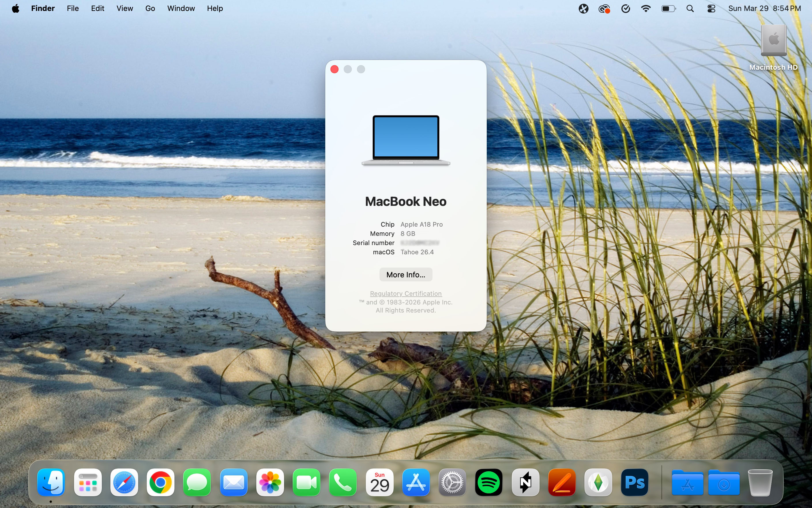Screen dimensions: 812x508
Task: Click the 1983-2026 Apple Inc. copyright line
Action: [406, 302]
